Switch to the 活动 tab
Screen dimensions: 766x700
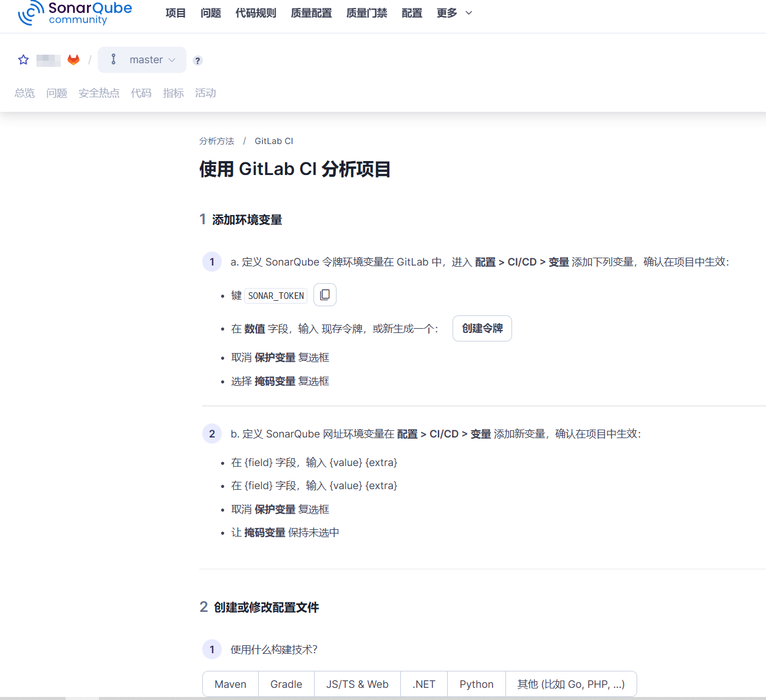(x=205, y=93)
